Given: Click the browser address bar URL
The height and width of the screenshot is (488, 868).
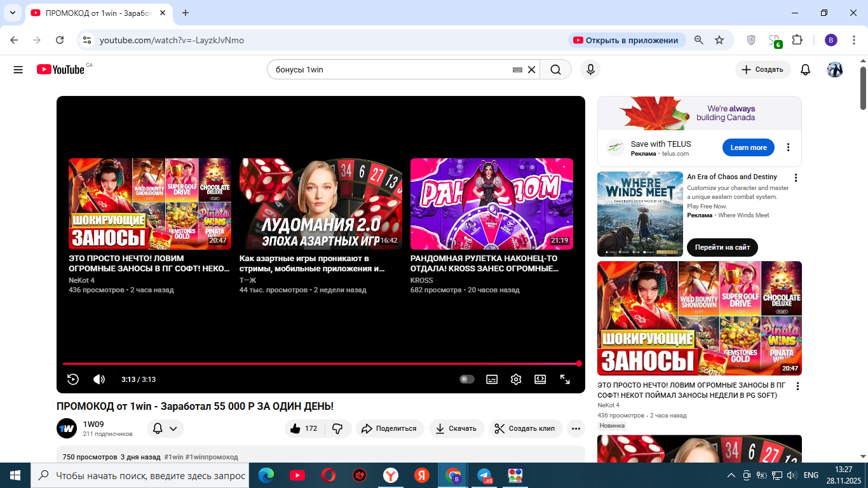Looking at the screenshot, I should point(172,40).
